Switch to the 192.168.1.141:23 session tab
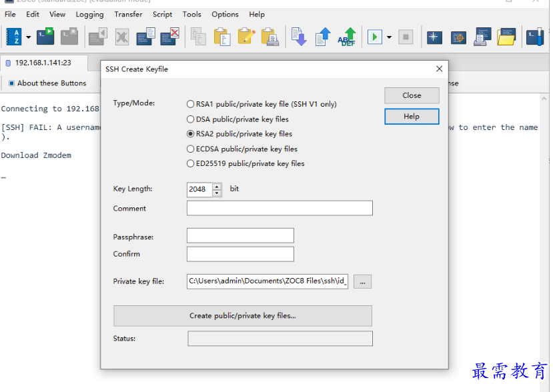The image size is (553, 392). tap(43, 63)
